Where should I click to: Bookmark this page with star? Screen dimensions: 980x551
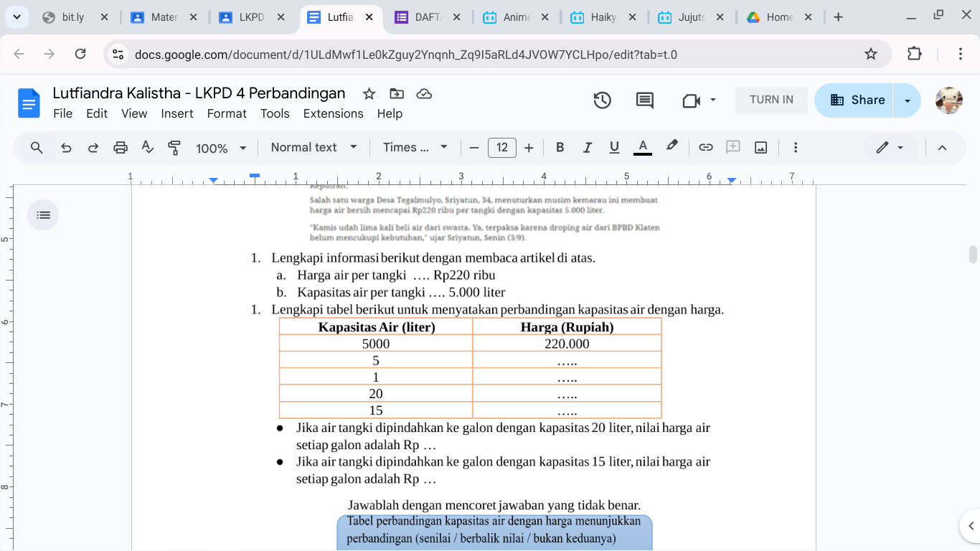click(x=871, y=54)
